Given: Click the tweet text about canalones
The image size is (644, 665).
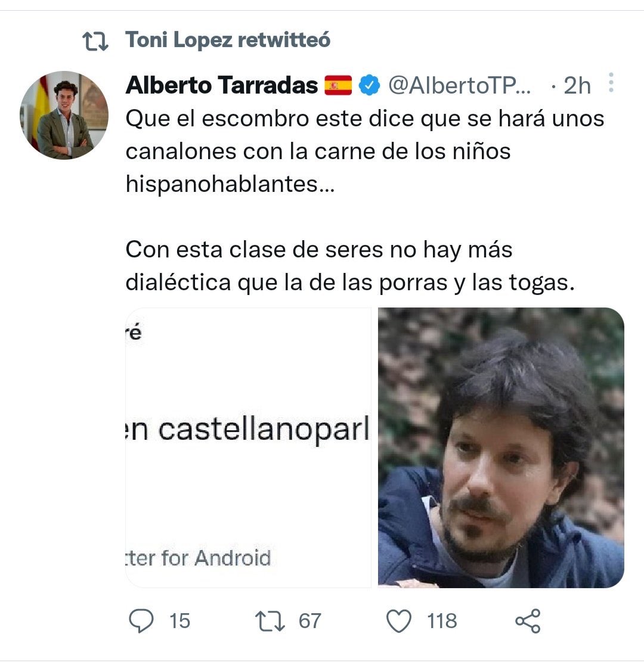Looking at the screenshot, I should coord(365,151).
